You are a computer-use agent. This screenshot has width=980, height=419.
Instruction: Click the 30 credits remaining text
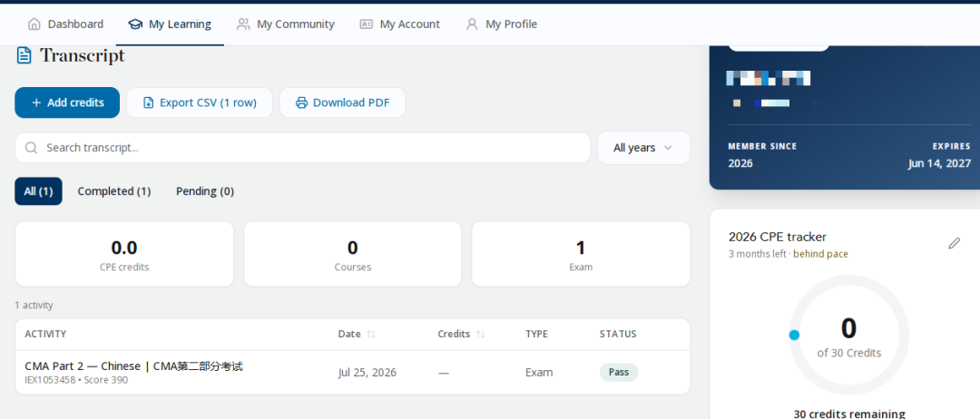pos(848,414)
